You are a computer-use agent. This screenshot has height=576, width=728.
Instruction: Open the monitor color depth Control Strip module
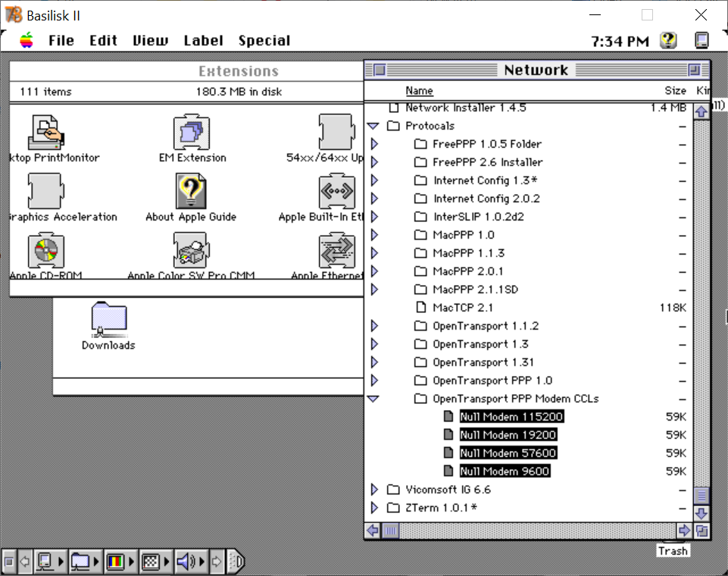120,562
